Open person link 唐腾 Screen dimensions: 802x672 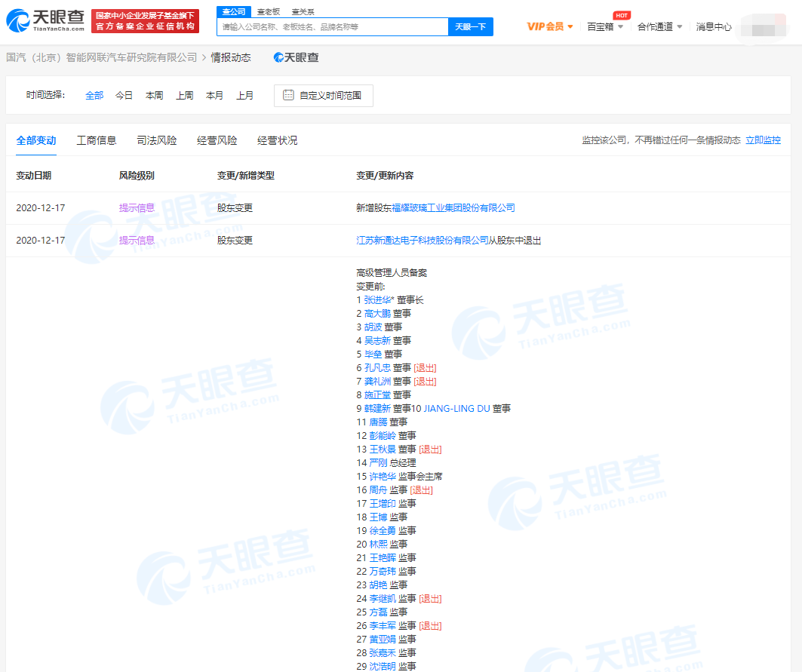pos(379,422)
